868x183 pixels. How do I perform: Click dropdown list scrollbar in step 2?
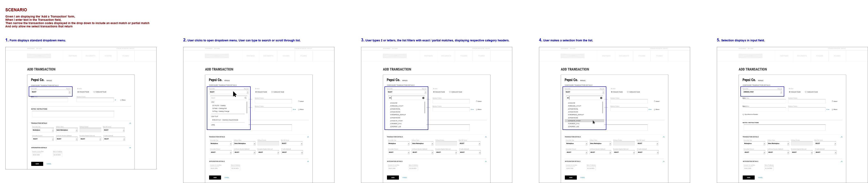[x=247, y=107]
